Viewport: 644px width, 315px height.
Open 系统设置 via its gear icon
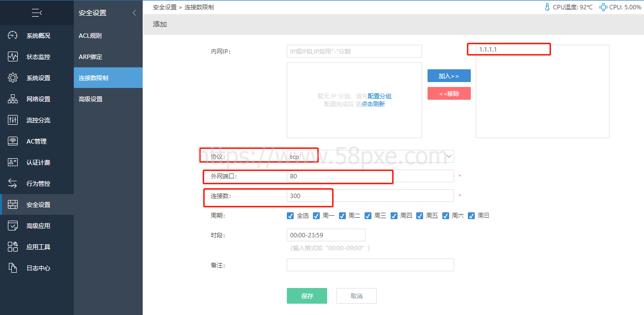point(13,78)
